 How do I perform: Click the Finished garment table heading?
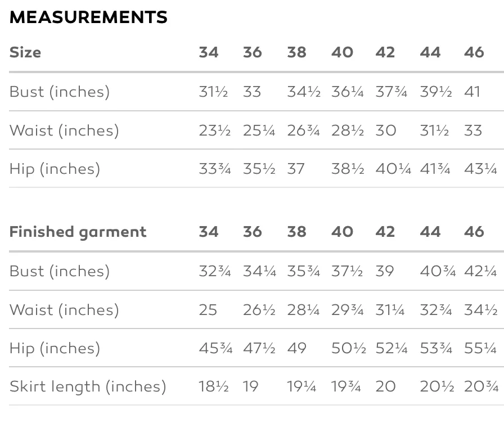(x=78, y=232)
